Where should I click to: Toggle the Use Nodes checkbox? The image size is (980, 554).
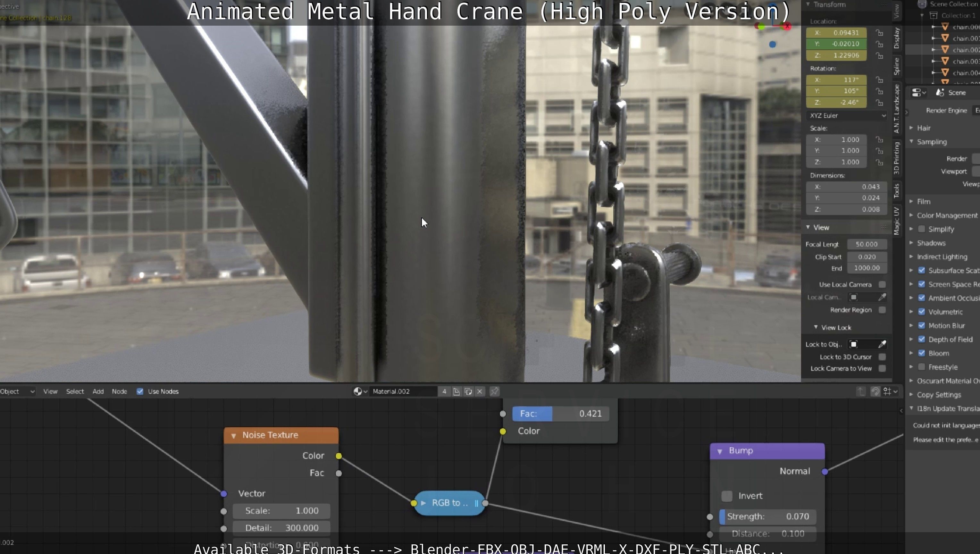(x=140, y=391)
